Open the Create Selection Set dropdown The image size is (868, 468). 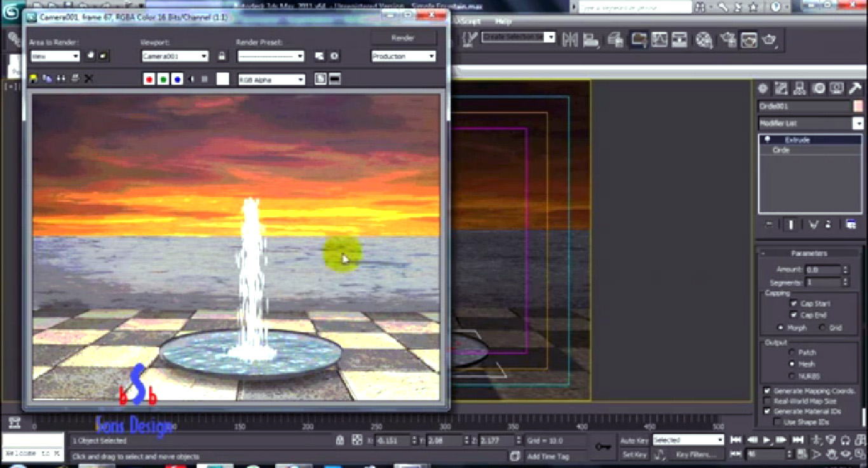[x=519, y=38]
